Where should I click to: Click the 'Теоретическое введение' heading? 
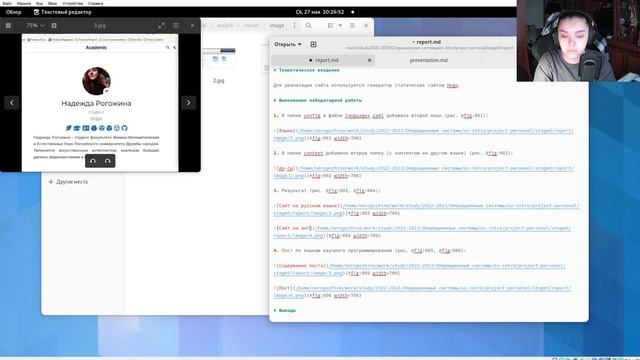[309, 70]
